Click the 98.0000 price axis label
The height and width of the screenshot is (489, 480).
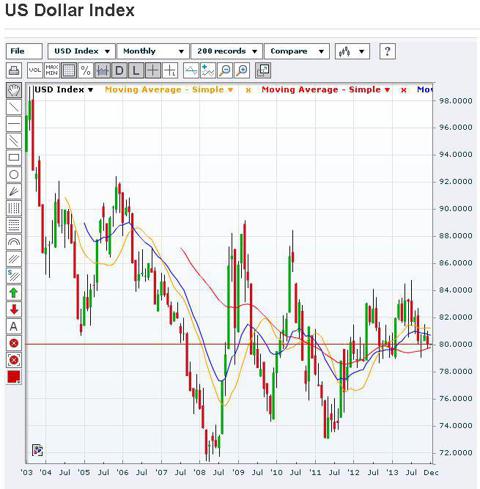[456, 101]
